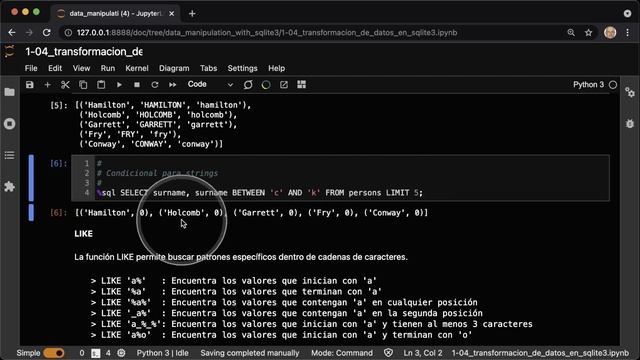Viewport: 640px width, 360px height.
Task: Open the Run menu
Action: [108, 68]
